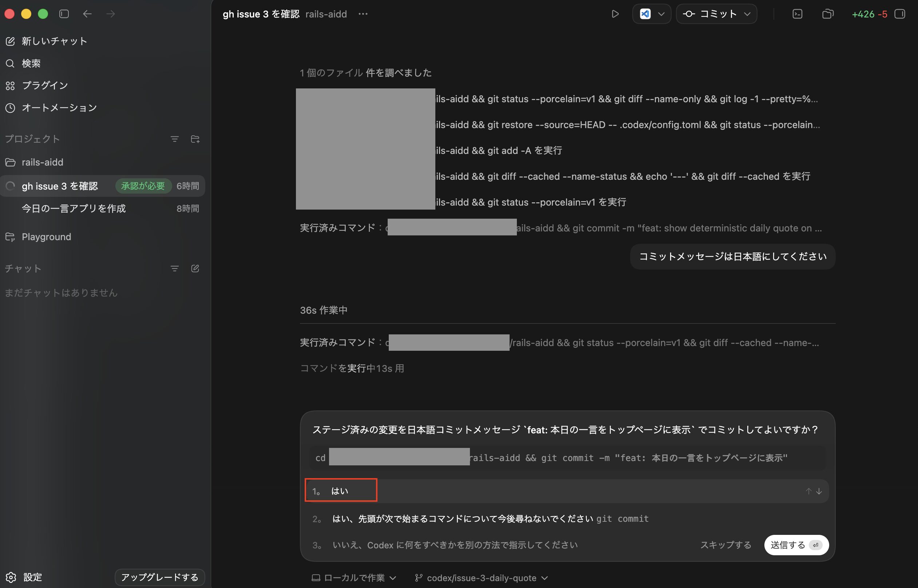918x588 pixels.
Task: Click the new chat pencil icon in the チャット section
Action: 195,269
